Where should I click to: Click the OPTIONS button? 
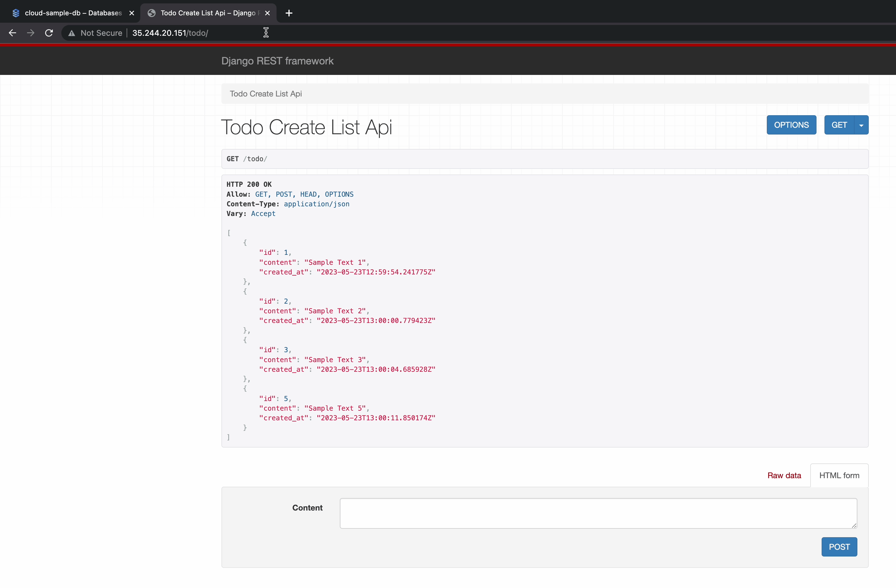[791, 125]
